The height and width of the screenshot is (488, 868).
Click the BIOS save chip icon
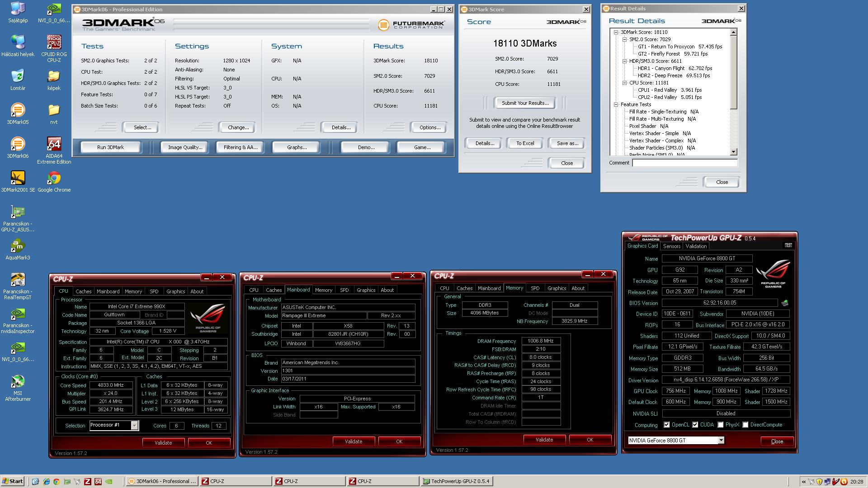[x=785, y=303]
